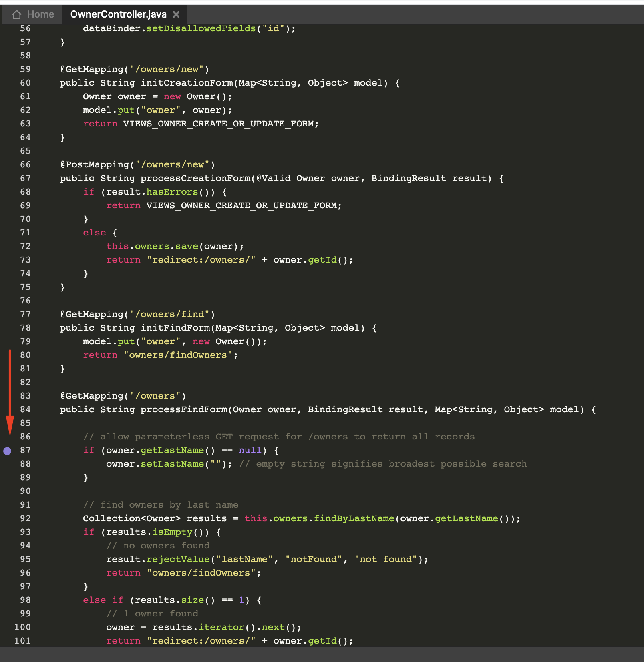
Task: Click the processCreationForm method name
Action: coord(195,178)
